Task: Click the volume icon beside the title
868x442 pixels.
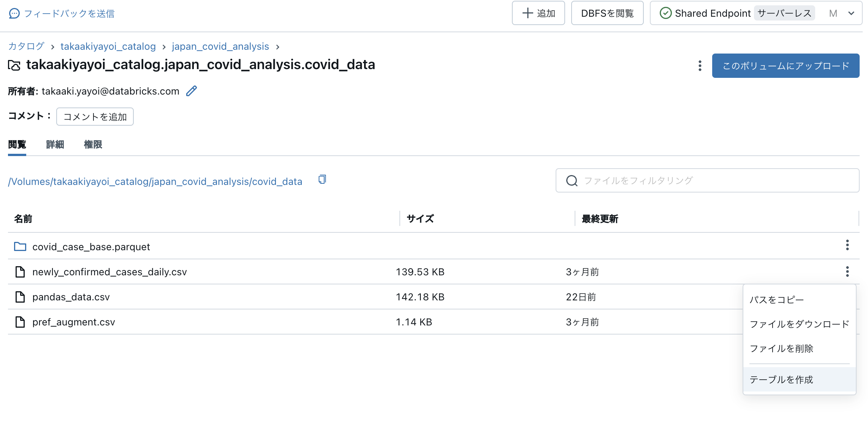Action: click(14, 65)
